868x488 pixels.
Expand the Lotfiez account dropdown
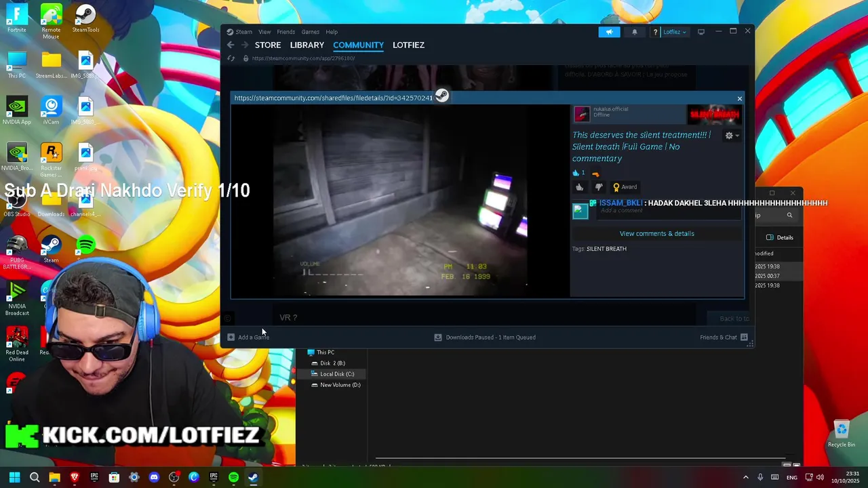tap(674, 32)
